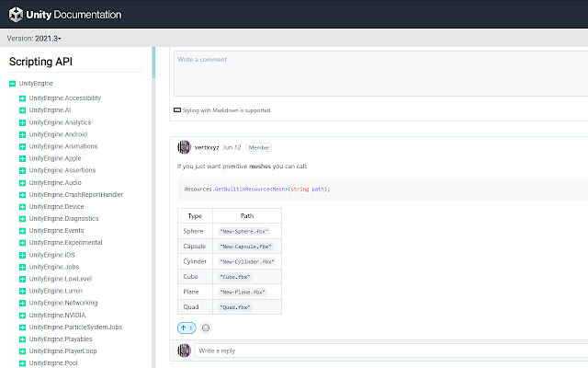Click the Path column header
The height and width of the screenshot is (368, 588).
coord(247,216)
